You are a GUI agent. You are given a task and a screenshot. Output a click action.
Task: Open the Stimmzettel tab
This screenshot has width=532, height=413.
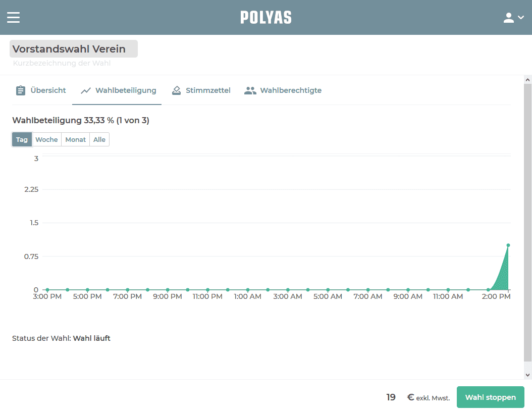208,90
